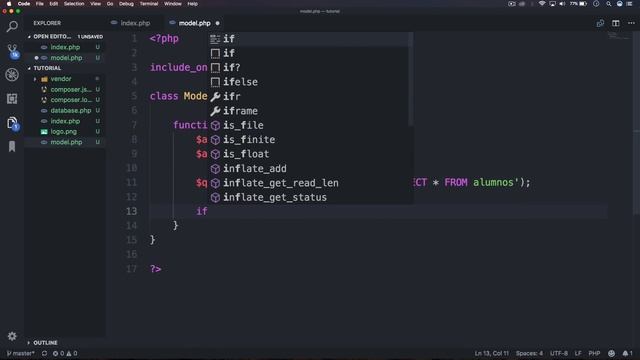Open model.php under Open Editors
640x360 pixels.
65,58
